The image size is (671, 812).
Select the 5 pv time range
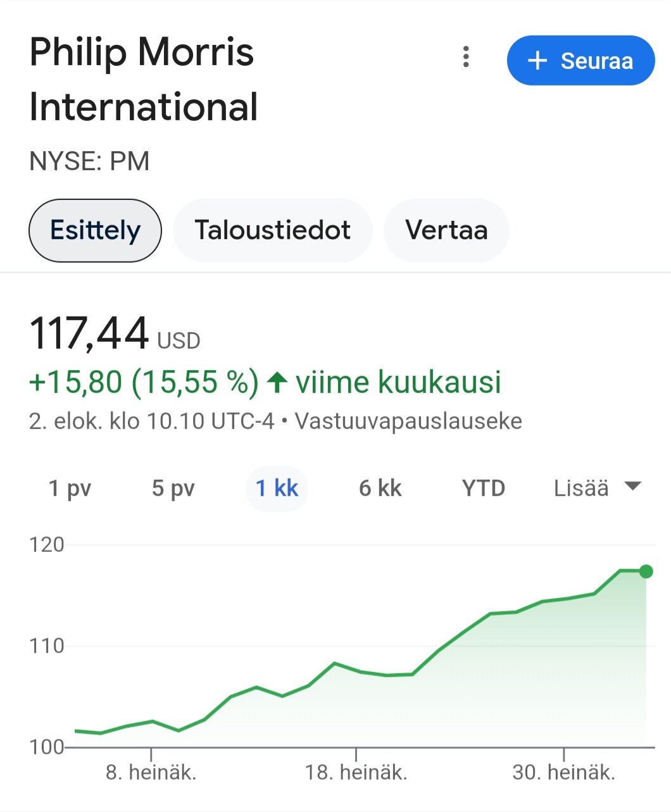pyautogui.click(x=173, y=489)
